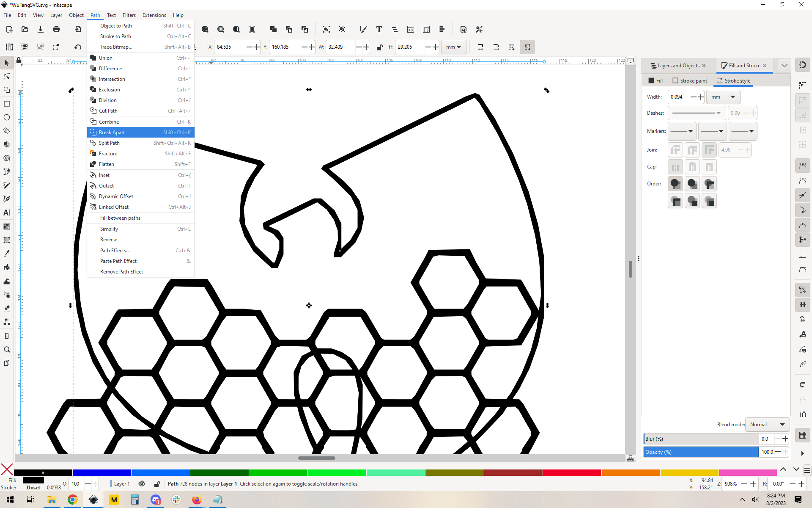Open the stroke width unit dropdown

(x=724, y=97)
